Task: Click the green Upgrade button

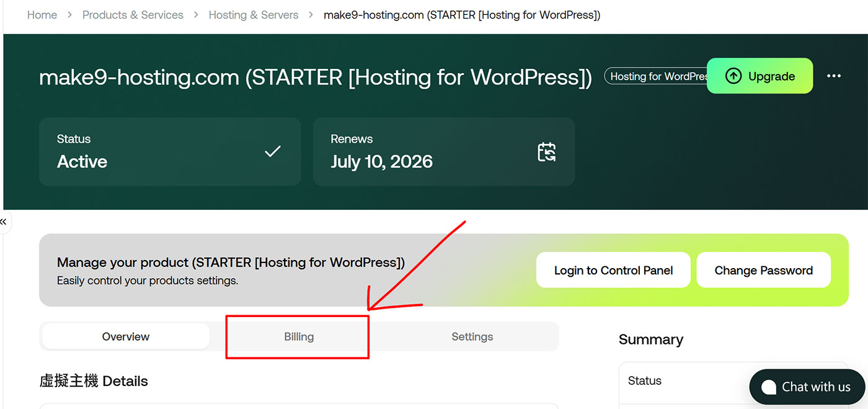Action: [759, 76]
